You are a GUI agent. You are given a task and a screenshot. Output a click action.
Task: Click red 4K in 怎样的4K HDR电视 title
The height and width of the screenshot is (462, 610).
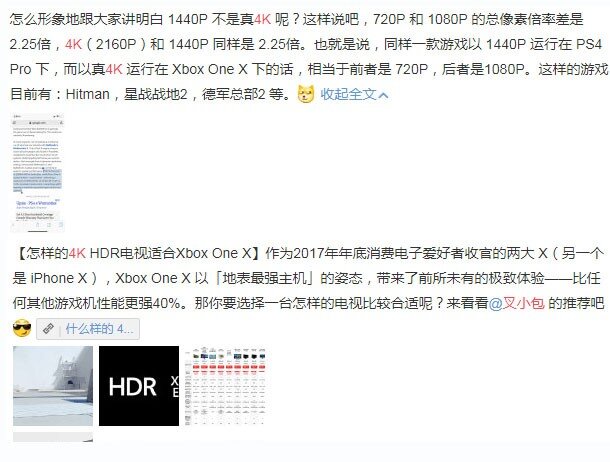77,253
